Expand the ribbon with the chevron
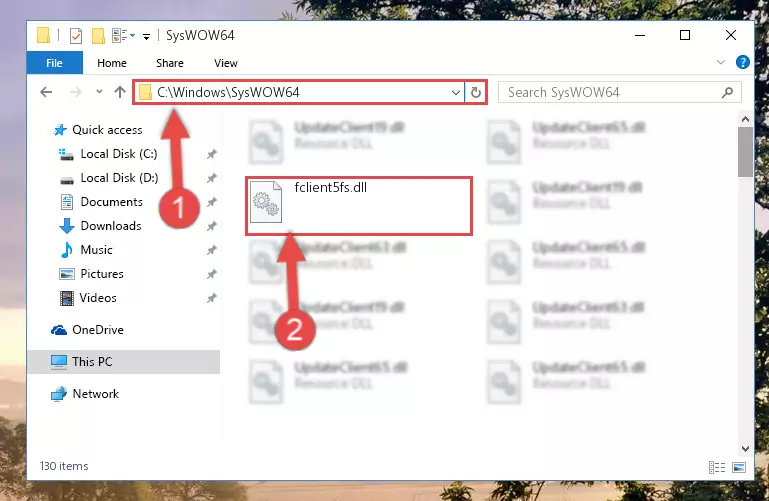Screen dimensions: 769x501 click(x=720, y=62)
